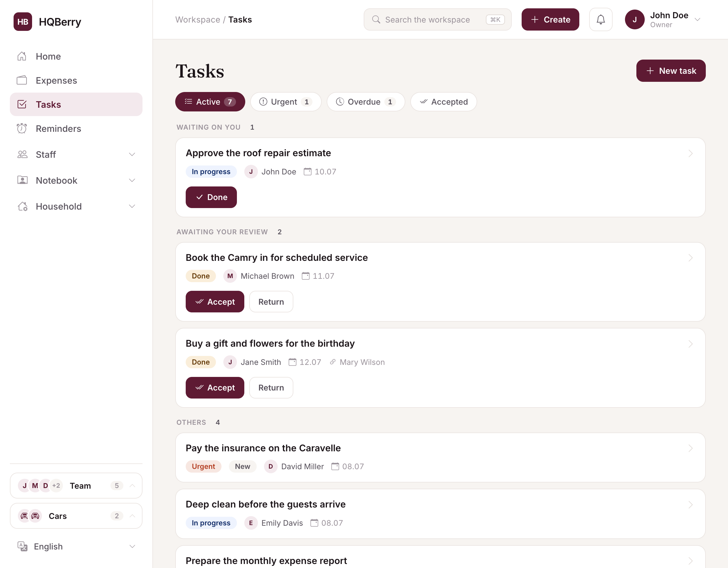The height and width of the screenshot is (568, 728).
Task: Accept the birthday gift task
Action: 215,388
